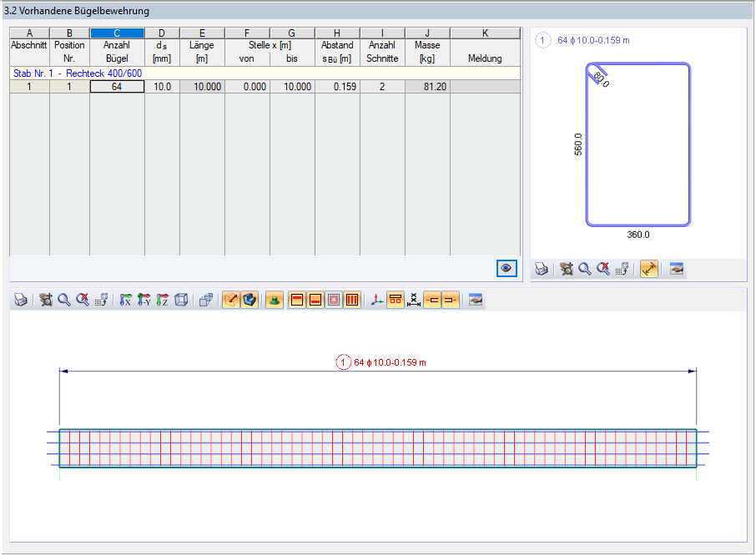Click the x-location dimension line icon
The width and height of the screenshot is (756, 556).
414,300
